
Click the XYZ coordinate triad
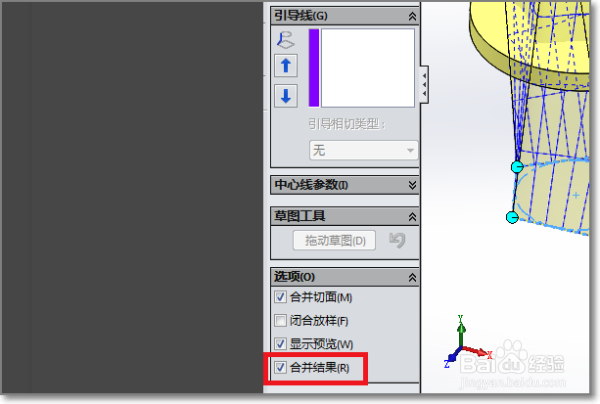point(466,342)
